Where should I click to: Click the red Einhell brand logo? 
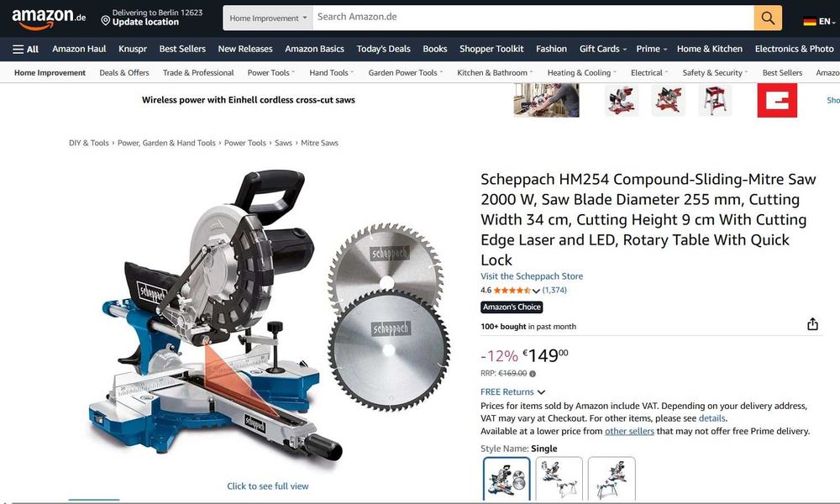777,100
